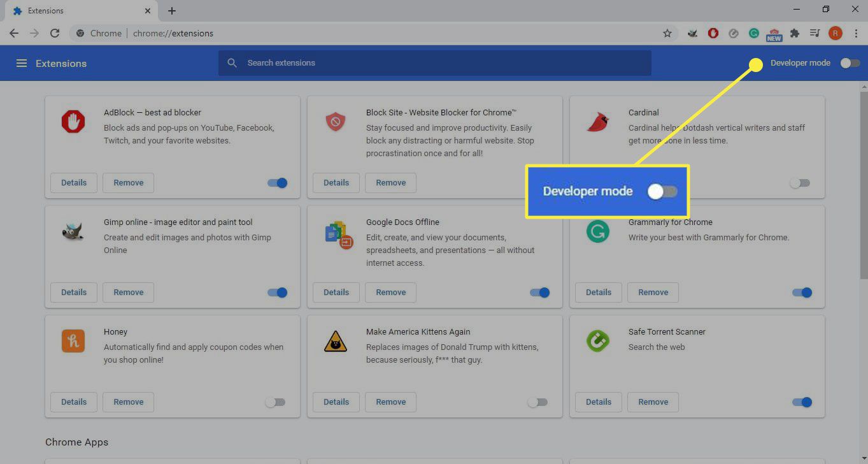The height and width of the screenshot is (464, 868).
Task: Remove Grammarly for Chrome
Action: coord(653,292)
